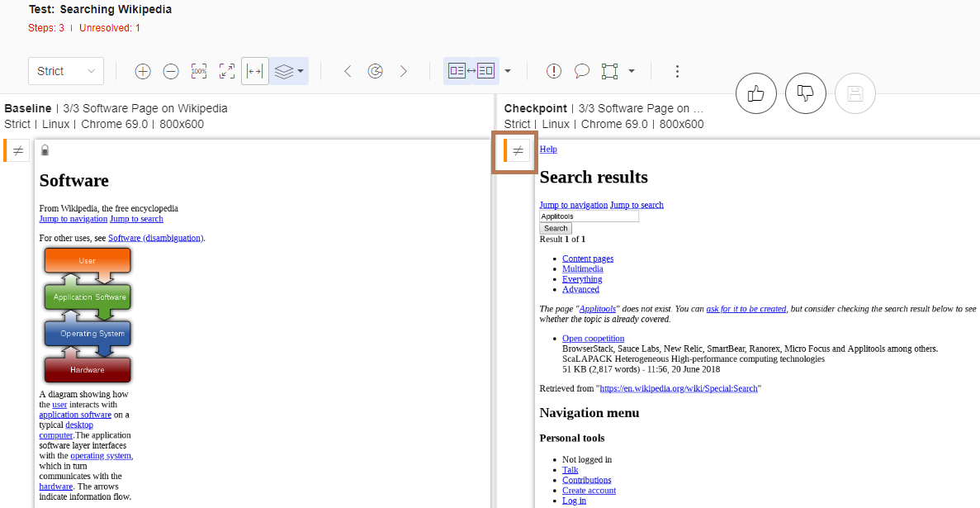Click the Log in link
Viewport: 980px width, 508px height.
pyautogui.click(x=574, y=501)
